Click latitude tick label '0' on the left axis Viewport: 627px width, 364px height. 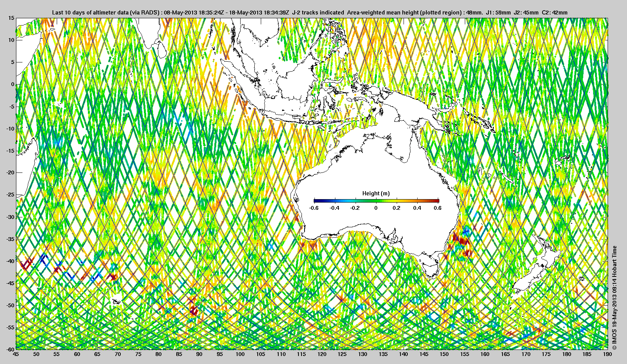tap(13, 84)
